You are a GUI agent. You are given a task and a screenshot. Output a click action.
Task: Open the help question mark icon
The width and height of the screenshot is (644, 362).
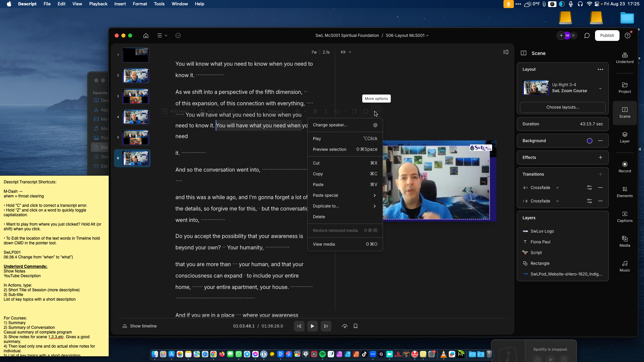(x=627, y=36)
